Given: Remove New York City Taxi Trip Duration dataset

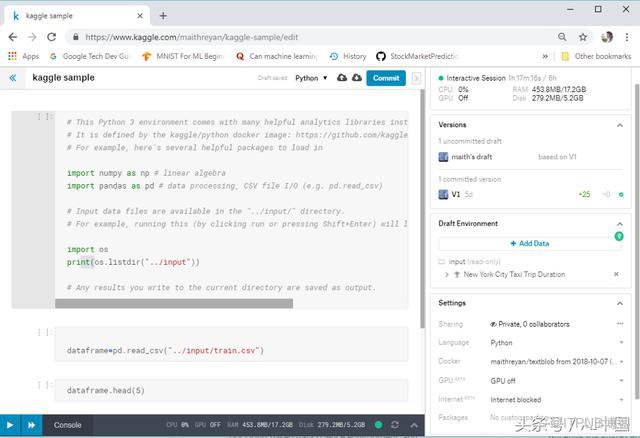Looking at the screenshot, I should pos(616,274).
